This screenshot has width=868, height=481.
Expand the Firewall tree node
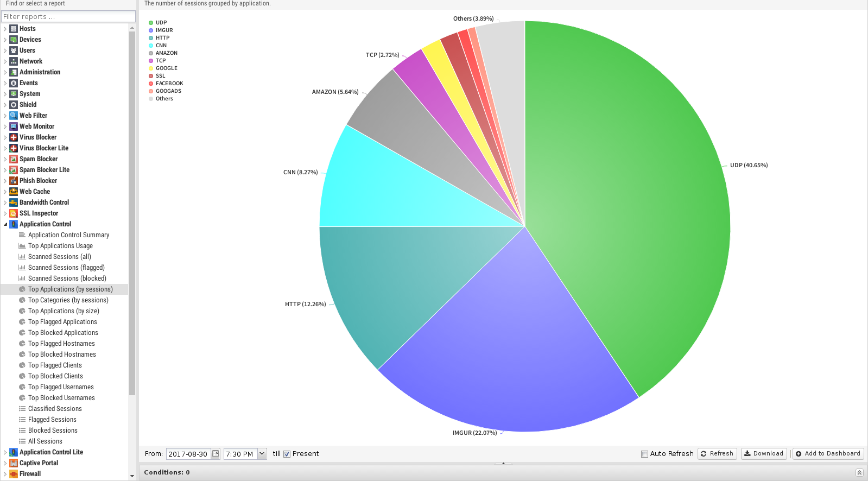(5, 474)
